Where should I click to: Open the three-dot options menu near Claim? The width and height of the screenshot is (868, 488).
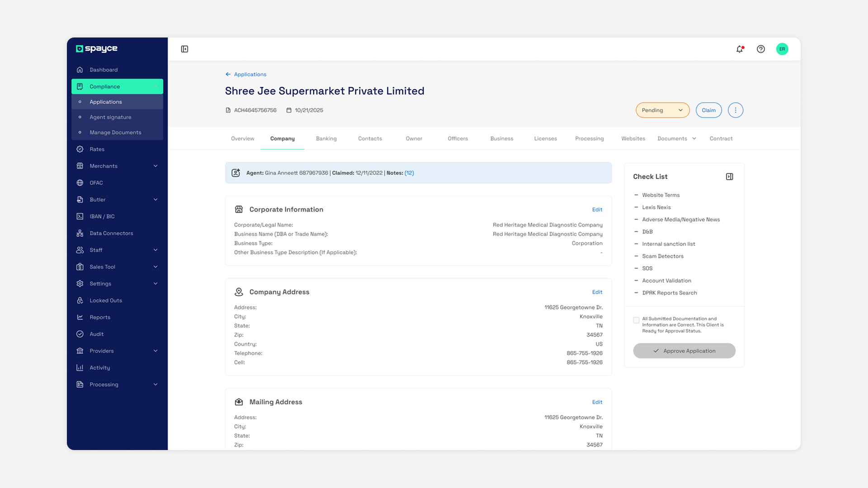point(736,110)
